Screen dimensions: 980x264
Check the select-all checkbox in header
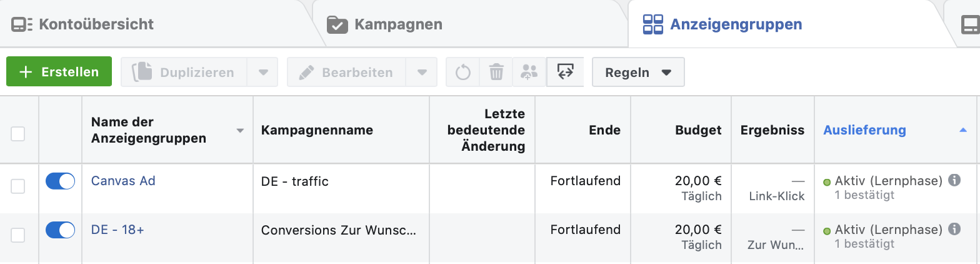tap(18, 133)
